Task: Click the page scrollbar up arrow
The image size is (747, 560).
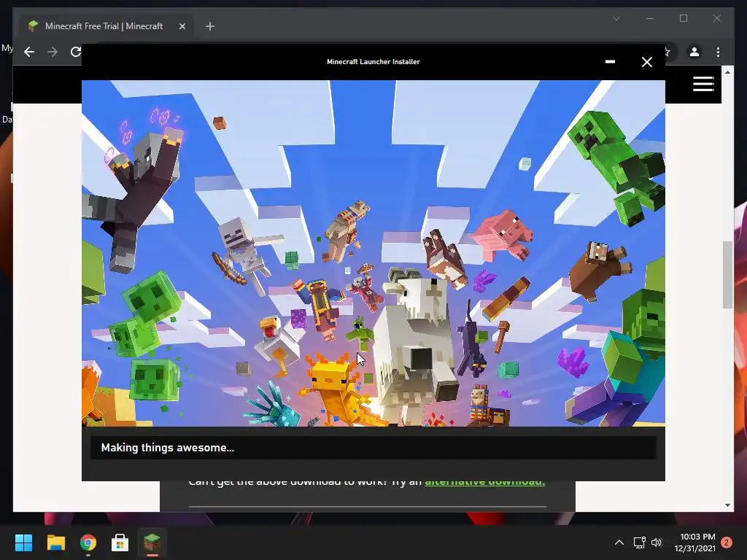Action: coord(727,72)
